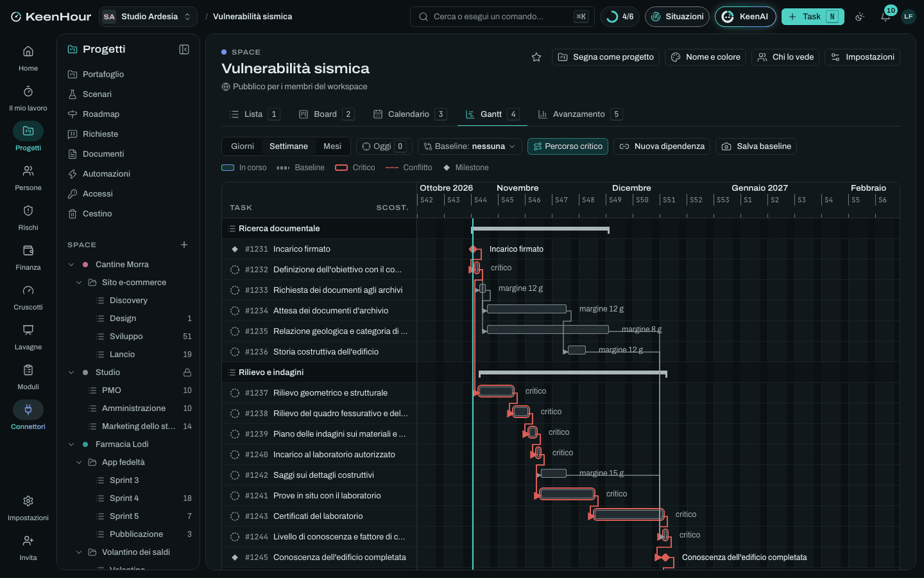
Task: Open Lavagne whiteboards
Action: 28,337
